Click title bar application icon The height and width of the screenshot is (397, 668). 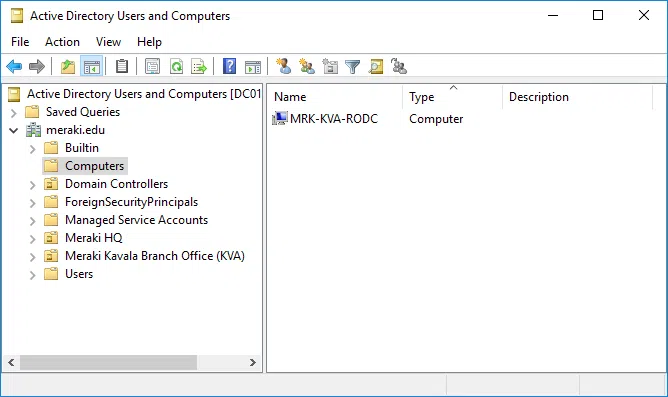17,16
